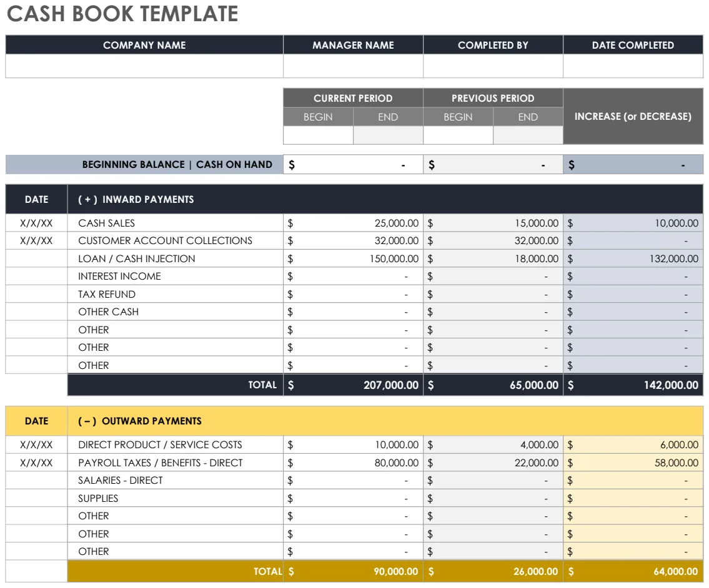Click Loan increase value 132,000.00
The width and height of the screenshot is (709, 588).
pos(674,258)
